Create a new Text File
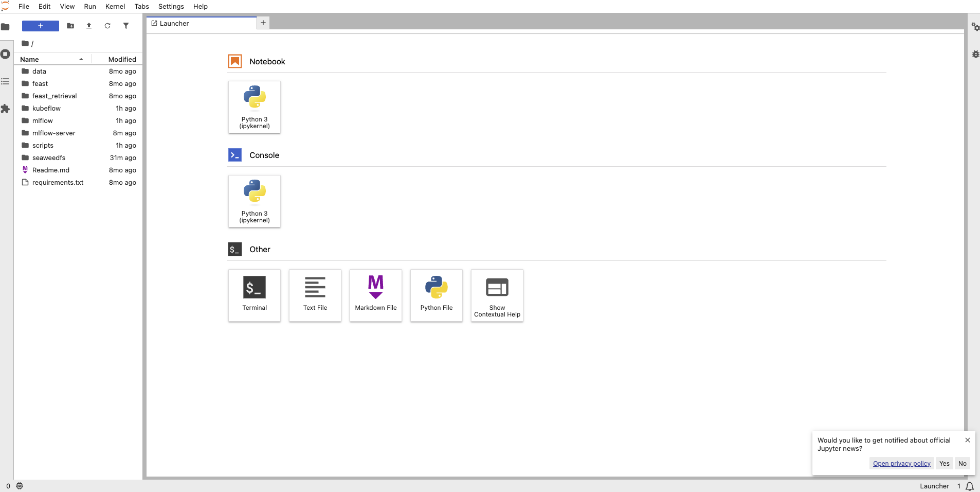The width and height of the screenshot is (980, 492). (x=315, y=295)
